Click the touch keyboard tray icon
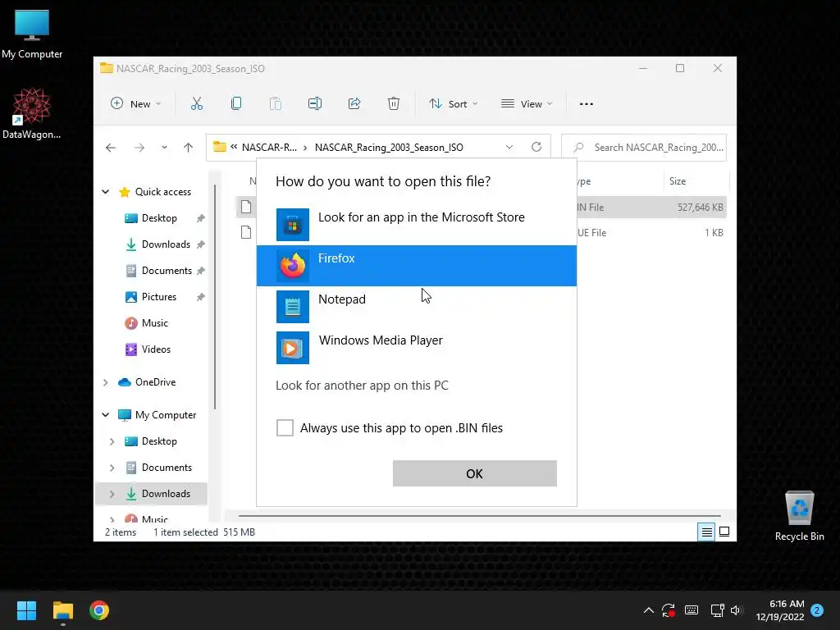 [x=692, y=610]
